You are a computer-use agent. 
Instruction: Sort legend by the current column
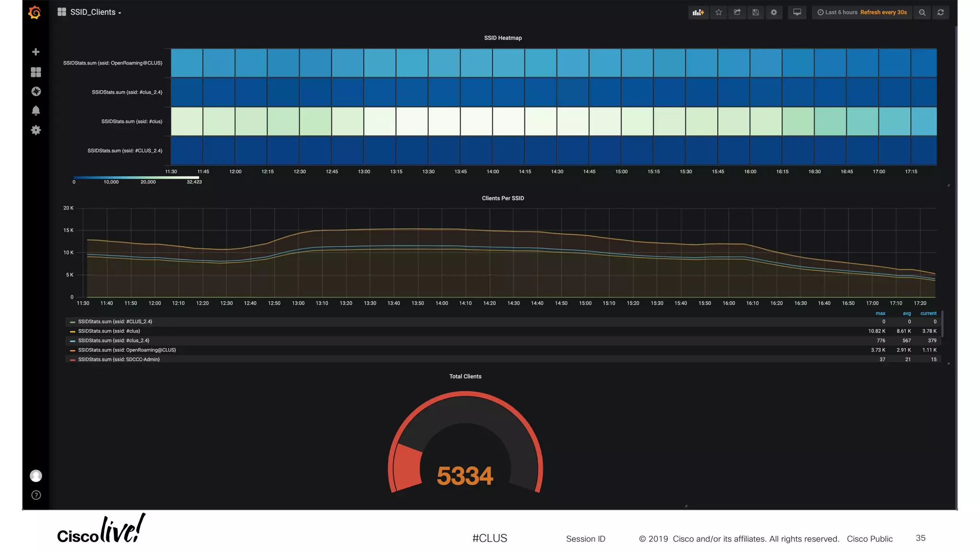(928, 314)
